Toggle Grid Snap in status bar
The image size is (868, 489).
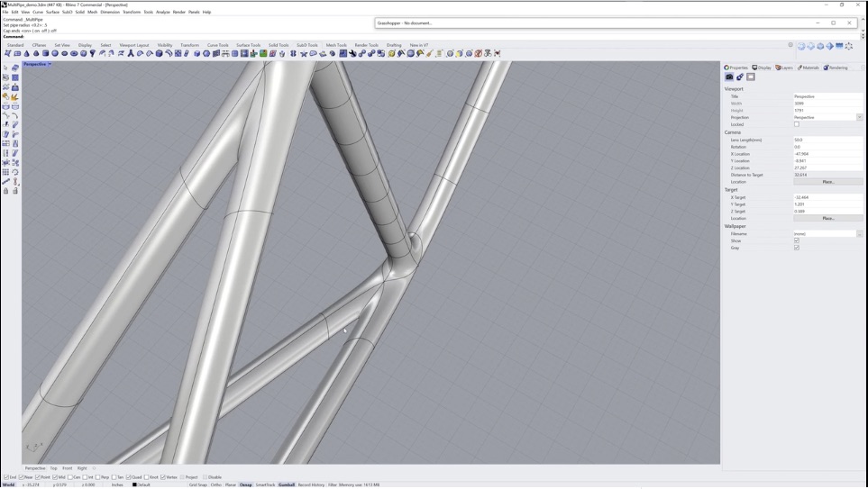pos(197,484)
